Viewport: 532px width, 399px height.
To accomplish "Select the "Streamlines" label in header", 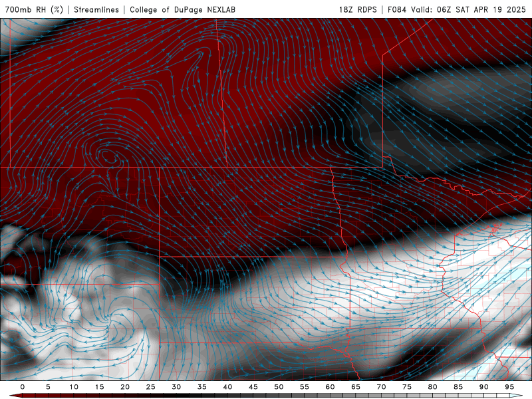I will tap(96, 9).
